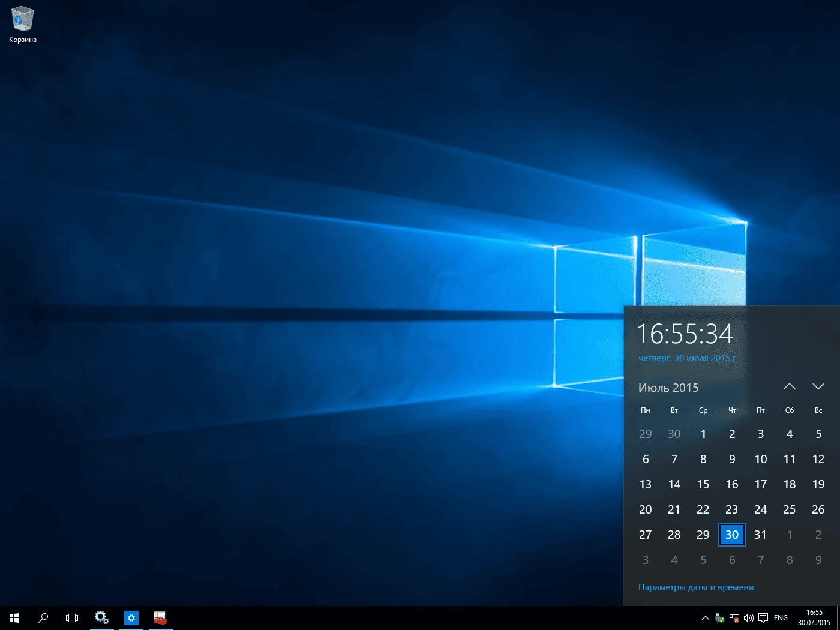This screenshot has height=630, width=840.
Task: Open Task View on the taskbar
Action: 72,618
